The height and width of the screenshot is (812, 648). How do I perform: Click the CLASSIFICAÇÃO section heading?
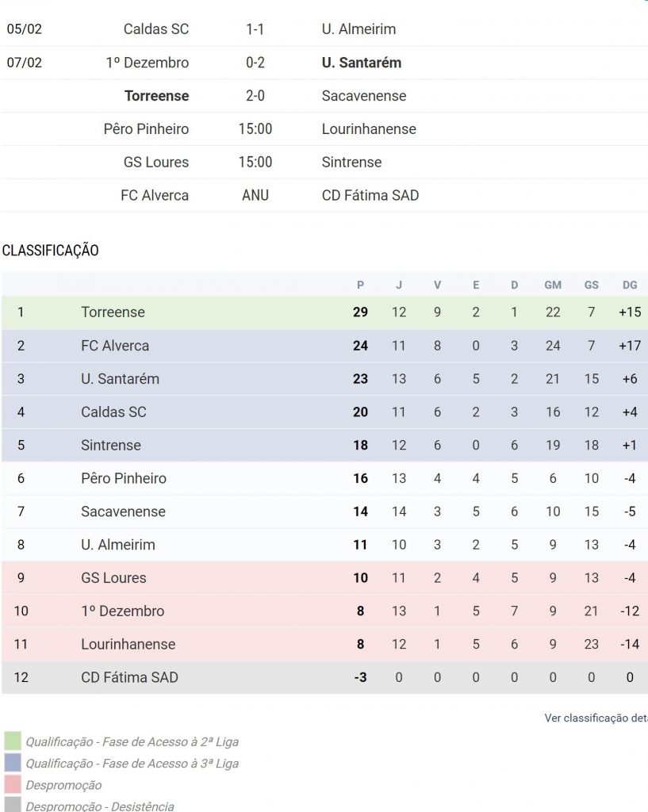[51, 251]
